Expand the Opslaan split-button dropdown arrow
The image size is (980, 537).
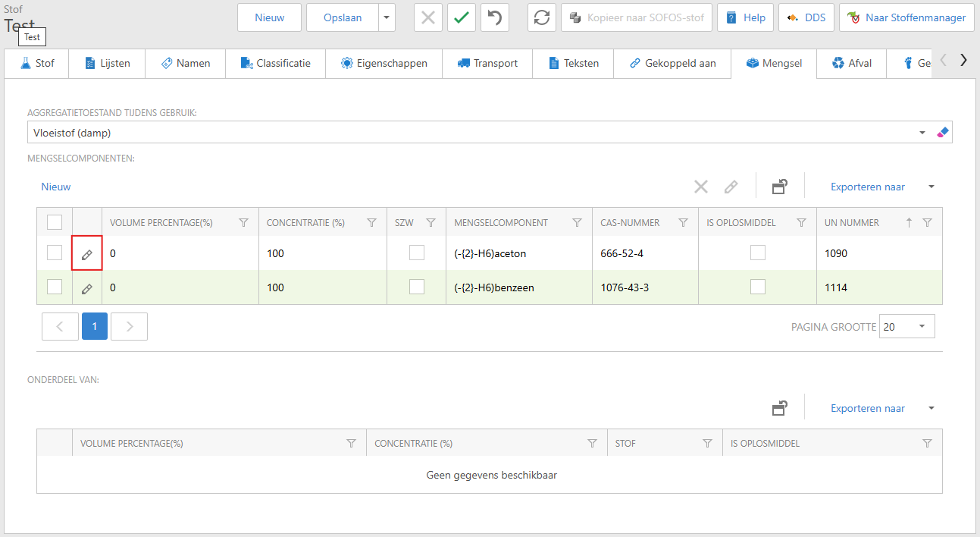(387, 17)
